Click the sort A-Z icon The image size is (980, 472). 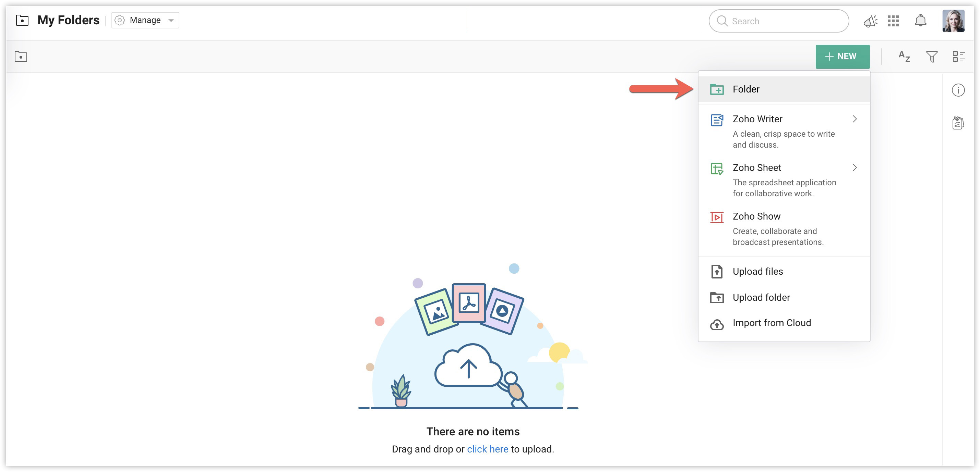[904, 57]
